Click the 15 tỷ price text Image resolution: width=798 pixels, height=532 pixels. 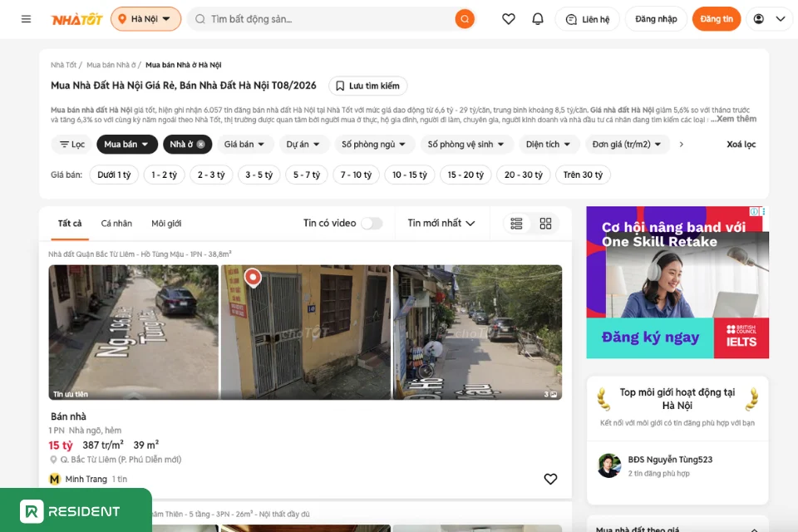click(61, 446)
